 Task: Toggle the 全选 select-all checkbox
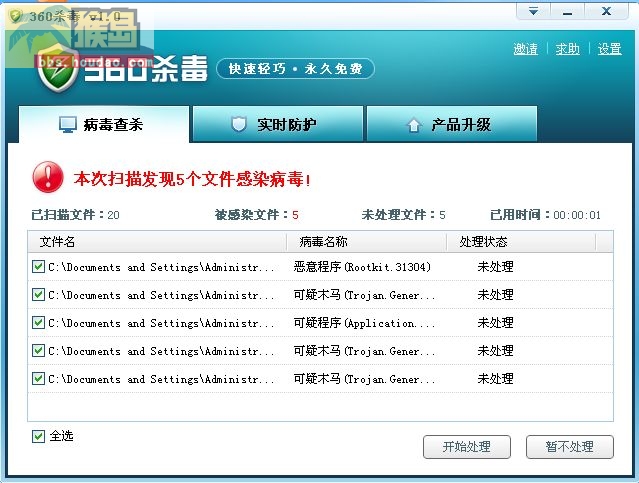point(38,437)
